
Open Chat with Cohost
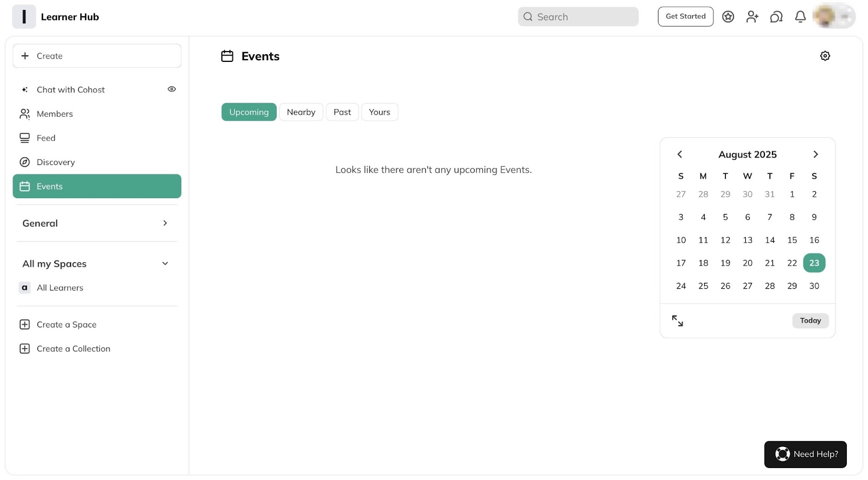(x=97, y=90)
